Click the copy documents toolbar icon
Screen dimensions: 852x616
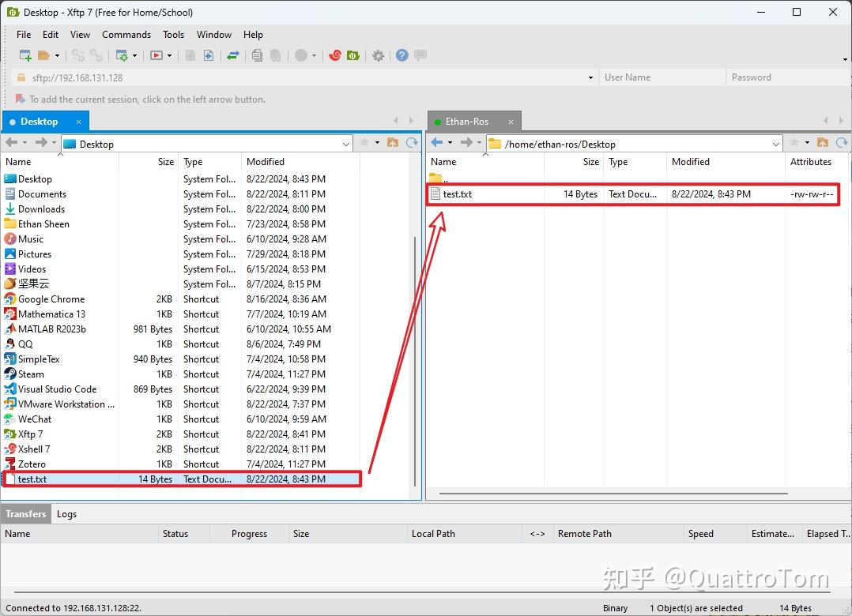tap(257, 55)
